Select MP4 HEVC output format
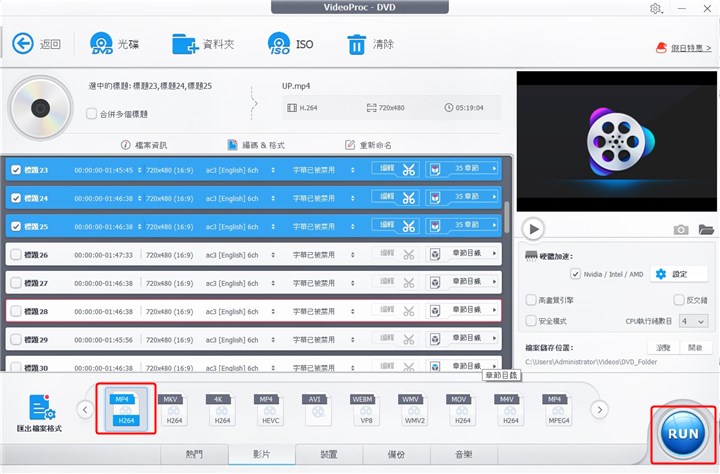 click(270, 409)
